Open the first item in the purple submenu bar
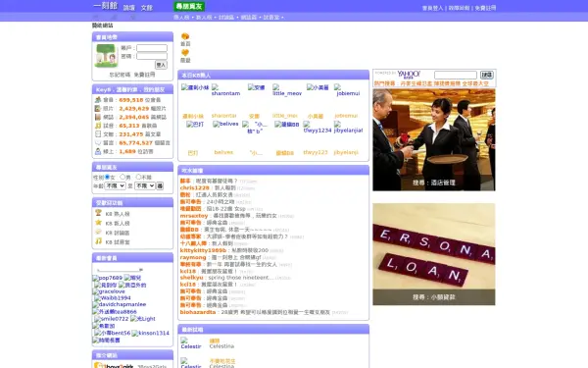Screen dimensions: 588x368 coord(181,18)
